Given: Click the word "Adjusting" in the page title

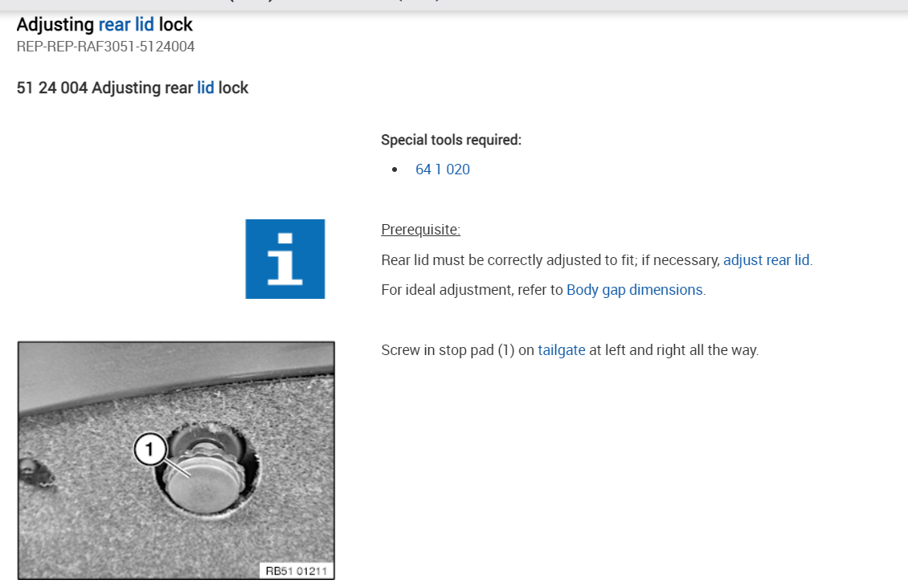Looking at the screenshot, I should tap(55, 25).
